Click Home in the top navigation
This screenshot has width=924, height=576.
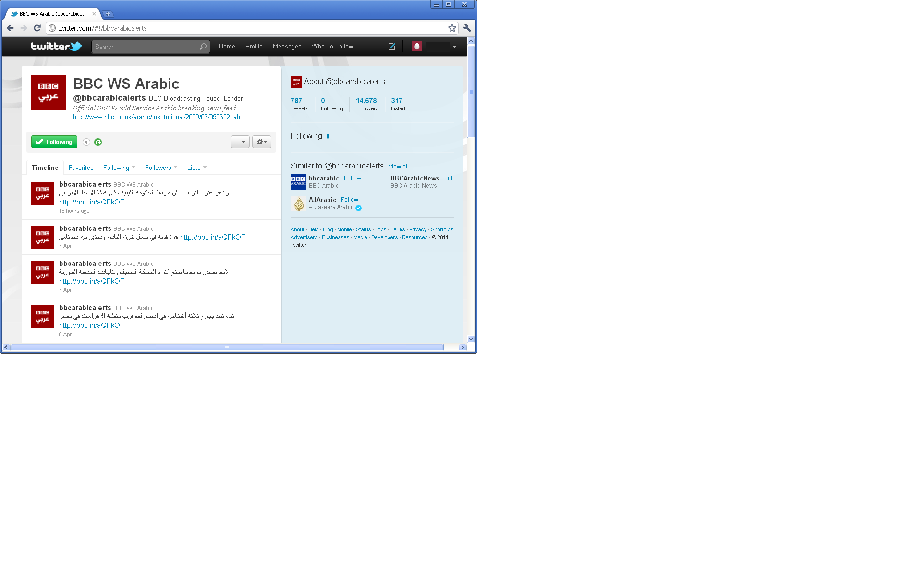(227, 47)
